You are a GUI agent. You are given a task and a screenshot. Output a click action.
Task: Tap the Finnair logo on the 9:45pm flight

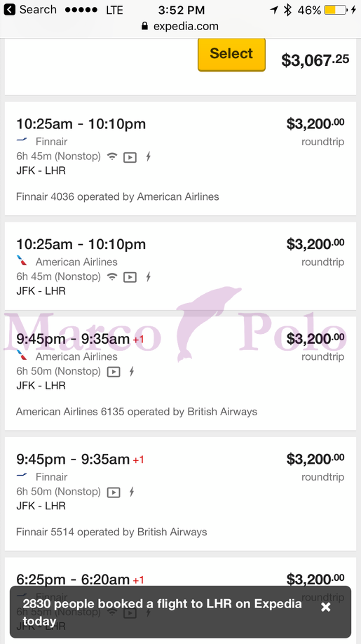tap(22, 475)
